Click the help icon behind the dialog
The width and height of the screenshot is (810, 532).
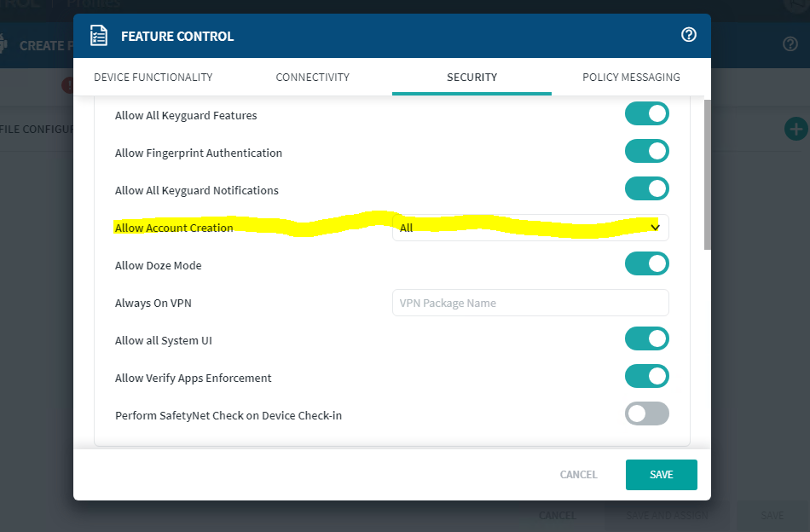[x=790, y=44]
